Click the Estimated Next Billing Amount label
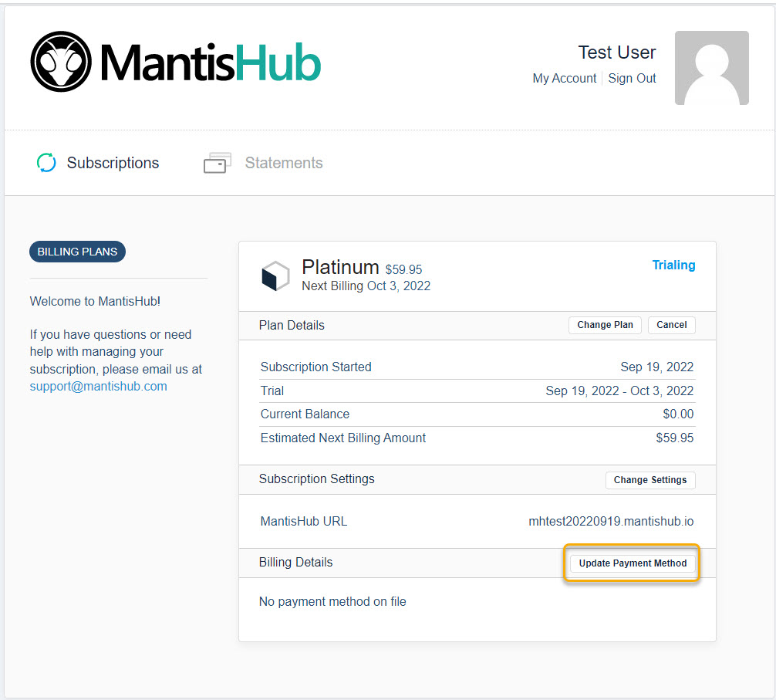 [x=343, y=438]
